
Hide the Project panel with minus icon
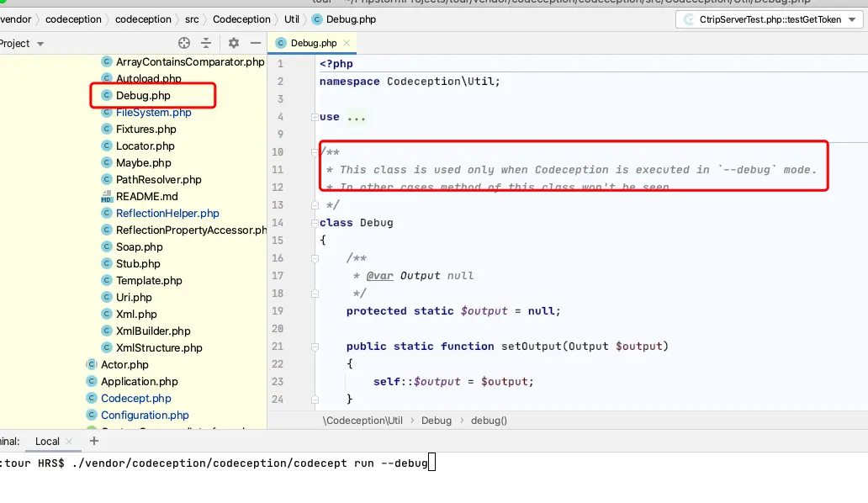pyautogui.click(x=255, y=43)
